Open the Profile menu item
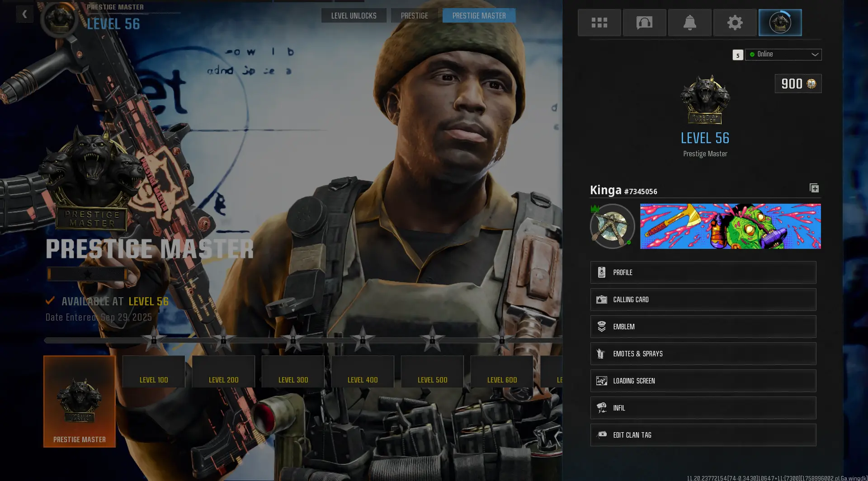Image resolution: width=868 pixels, height=481 pixels. [703, 272]
